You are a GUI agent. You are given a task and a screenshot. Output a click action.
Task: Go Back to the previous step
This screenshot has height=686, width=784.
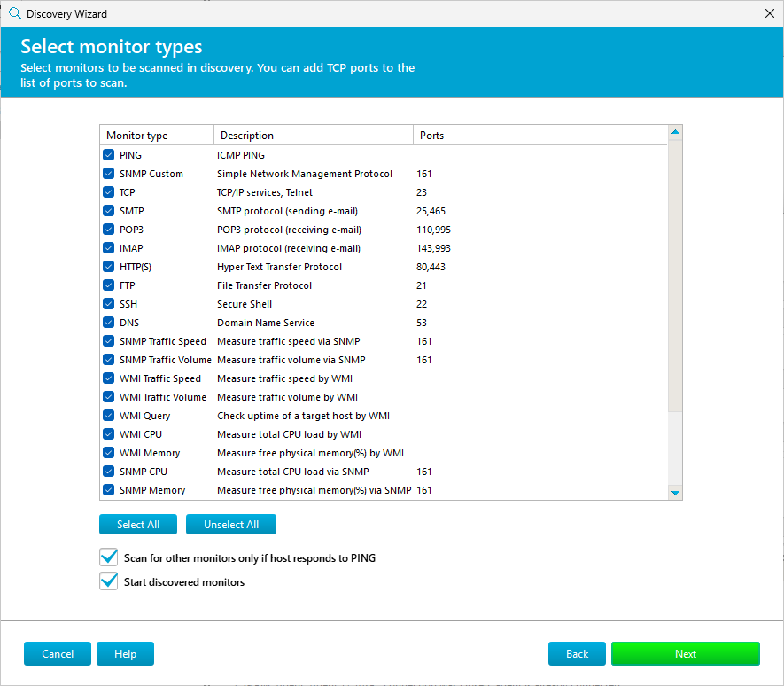tap(577, 653)
